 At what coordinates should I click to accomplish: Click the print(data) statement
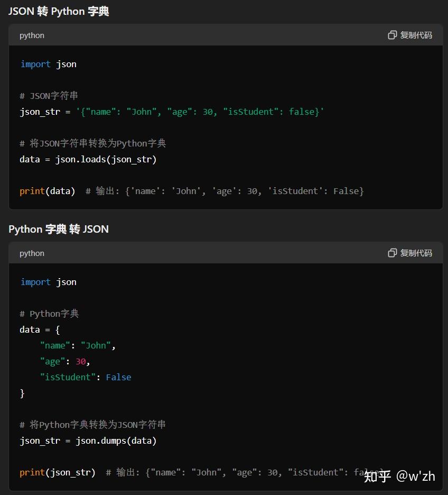click(x=47, y=191)
